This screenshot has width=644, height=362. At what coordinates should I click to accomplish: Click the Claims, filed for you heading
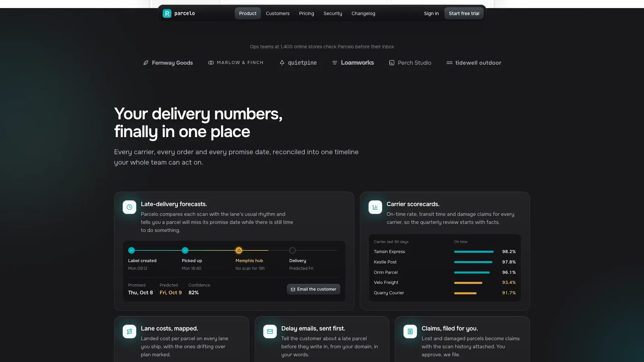pos(450,329)
